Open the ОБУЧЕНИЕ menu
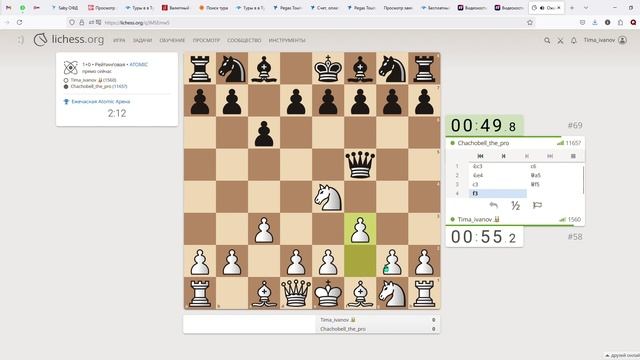Image resolution: width=640 pixels, height=360 pixels. click(x=172, y=40)
